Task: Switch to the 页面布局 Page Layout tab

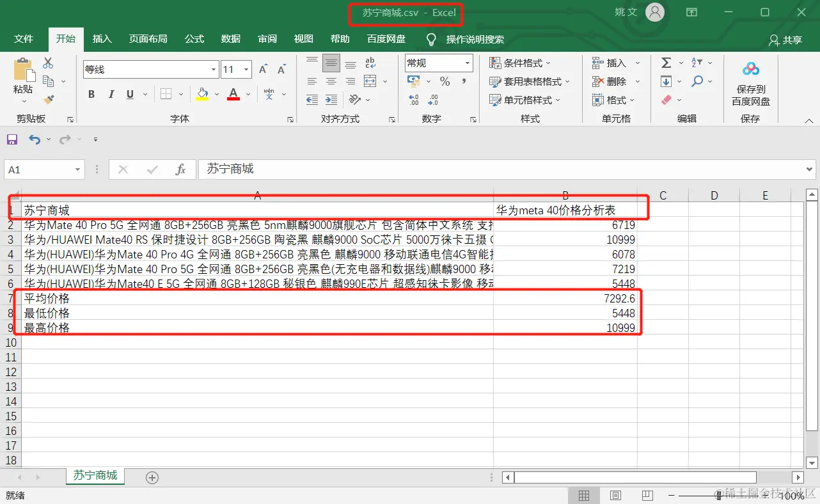Action: [x=148, y=39]
